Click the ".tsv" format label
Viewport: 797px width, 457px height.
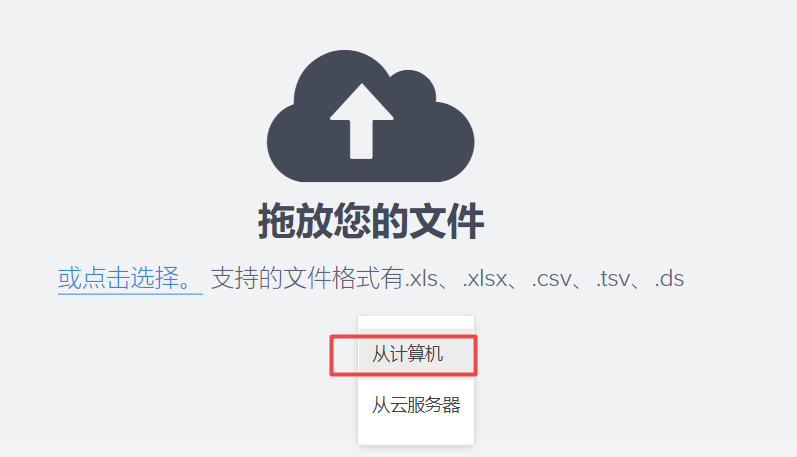[613, 279]
